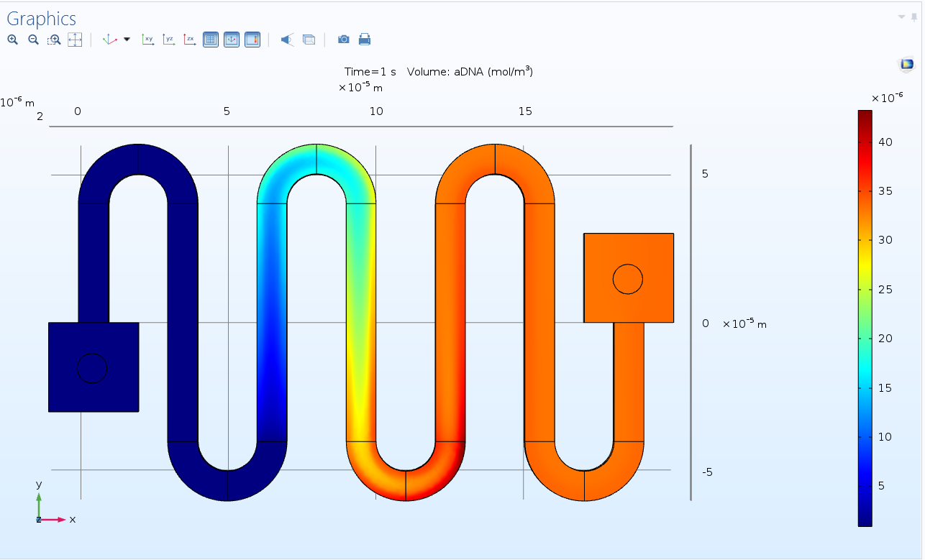Click the Zoom Out magnifier icon

[33, 40]
